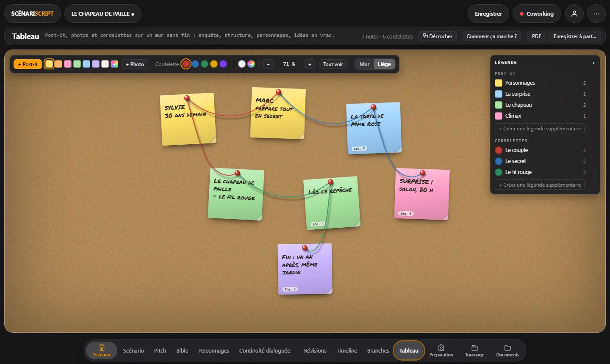Add a Photo to the board
Image resolution: width=610 pixels, height=364 pixels.
pyautogui.click(x=135, y=64)
